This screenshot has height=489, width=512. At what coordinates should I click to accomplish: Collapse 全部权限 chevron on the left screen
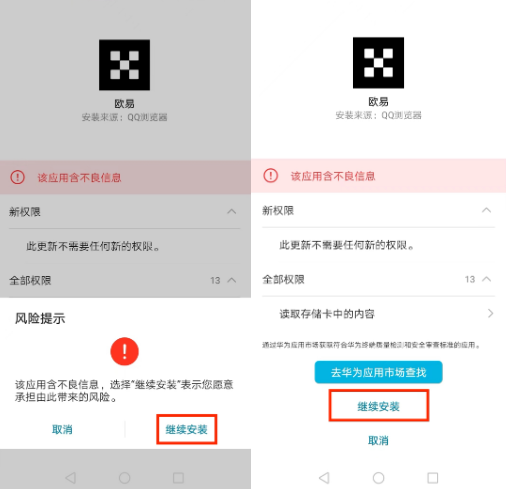tap(232, 280)
